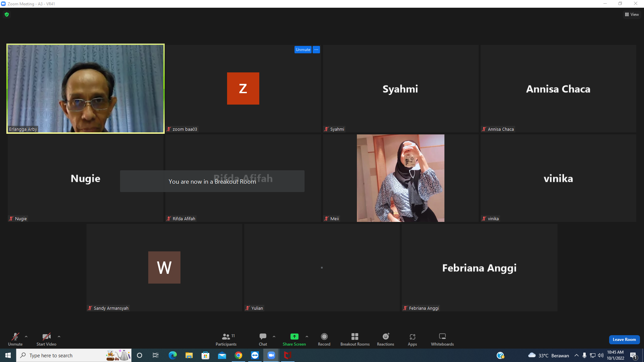Expand audio options arrow next to Unmute
The height and width of the screenshot is (362, 644).
(x=26, y=337)
